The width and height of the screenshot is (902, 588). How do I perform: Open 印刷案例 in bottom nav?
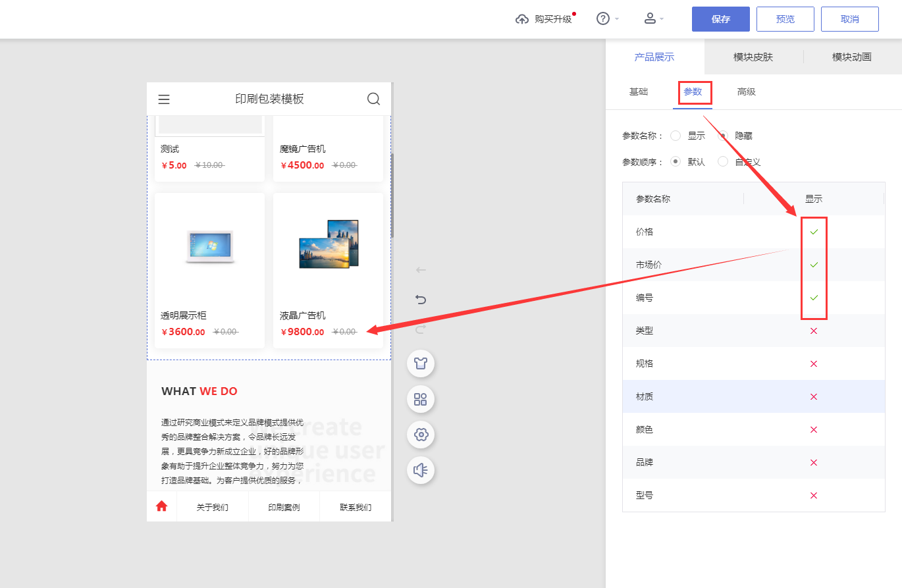[284, 508]
